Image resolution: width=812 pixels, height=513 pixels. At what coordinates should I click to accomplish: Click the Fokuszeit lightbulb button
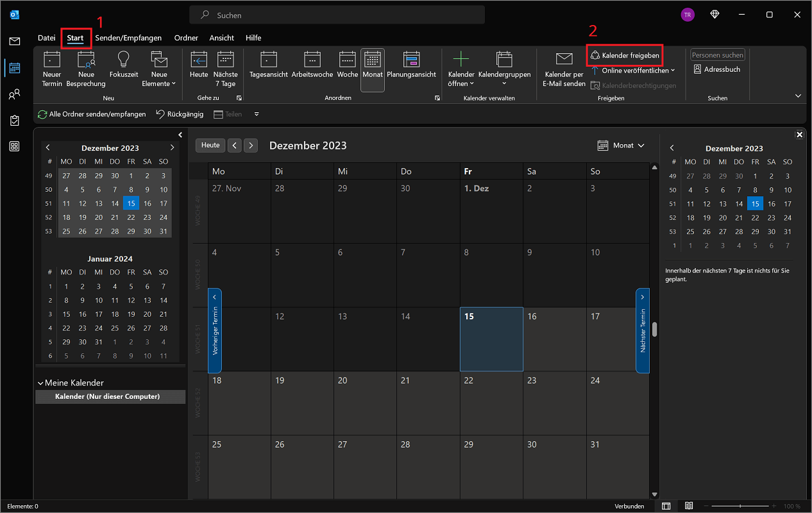124,65
